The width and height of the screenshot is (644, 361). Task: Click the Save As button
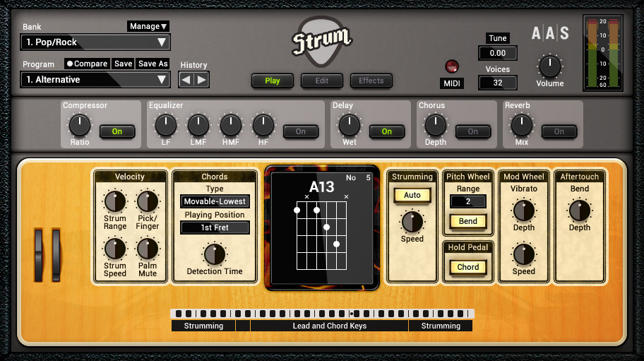[x=153, y=64]
